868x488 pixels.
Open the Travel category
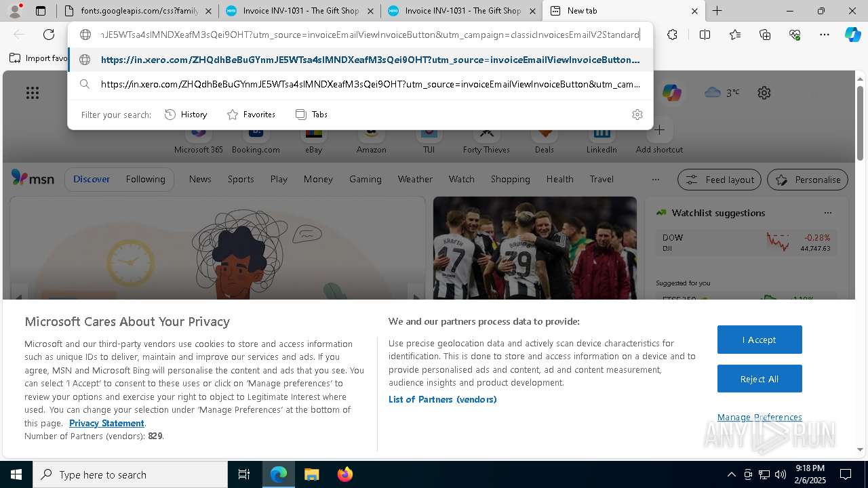(601, 179)
